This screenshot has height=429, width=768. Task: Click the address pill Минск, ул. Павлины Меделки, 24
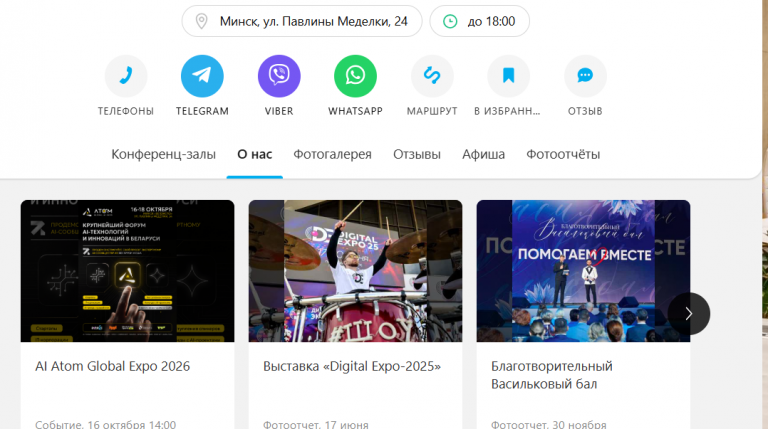tap(302, 21)
